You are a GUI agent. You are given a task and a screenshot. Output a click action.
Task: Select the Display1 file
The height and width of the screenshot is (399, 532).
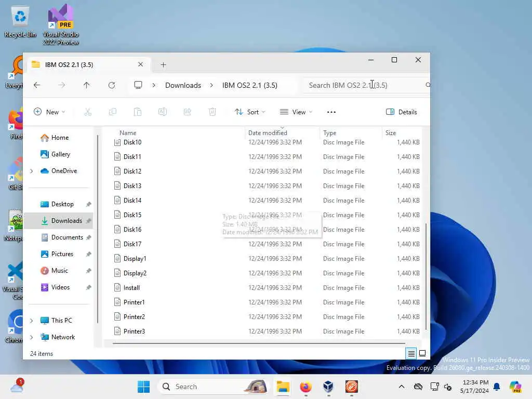click(135, 259)
